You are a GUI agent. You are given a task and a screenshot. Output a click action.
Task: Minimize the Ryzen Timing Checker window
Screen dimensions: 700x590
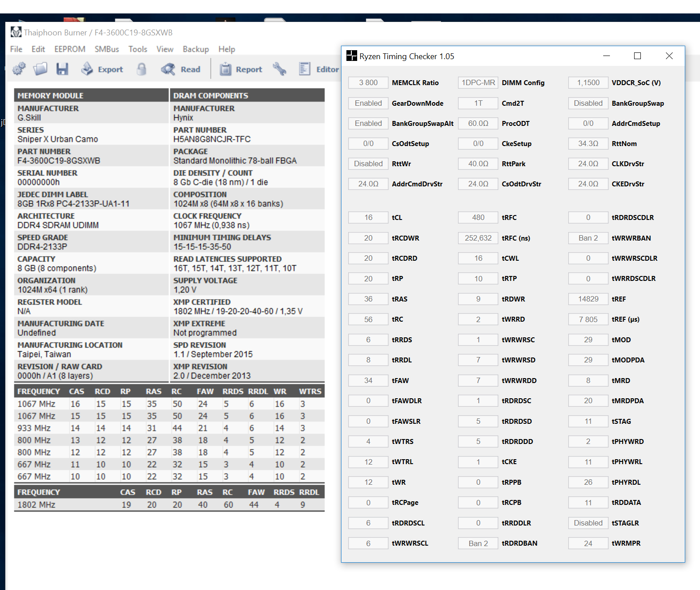606,56
